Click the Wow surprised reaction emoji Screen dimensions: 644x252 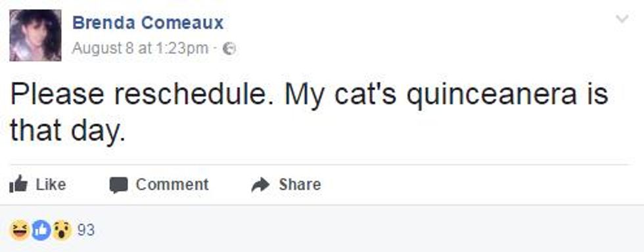[x=62, y=230]
